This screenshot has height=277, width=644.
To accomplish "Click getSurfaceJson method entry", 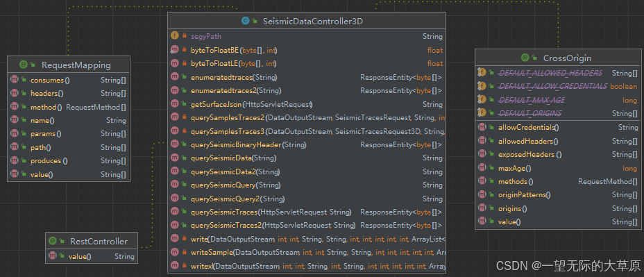I will (307, 104).
